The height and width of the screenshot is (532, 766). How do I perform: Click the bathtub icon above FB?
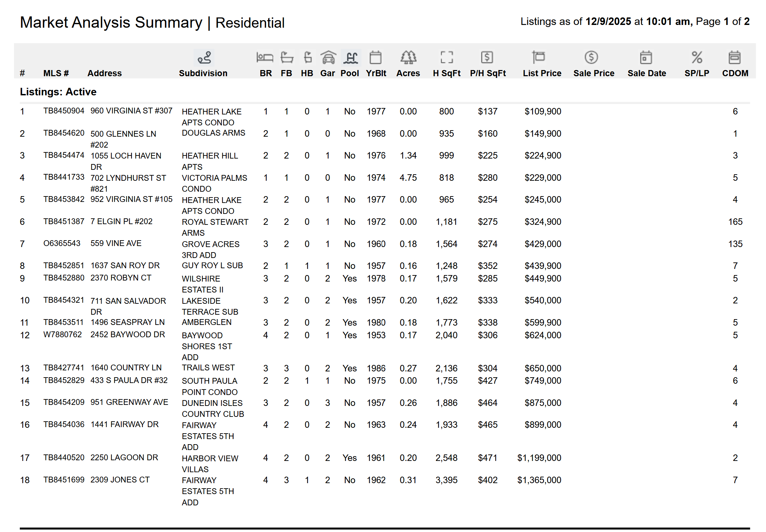(287, 57)
